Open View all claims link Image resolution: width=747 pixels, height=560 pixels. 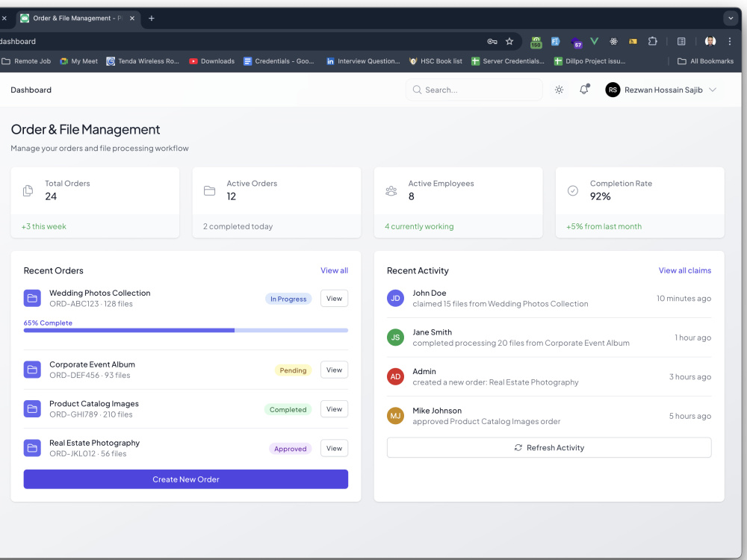point(684,270)
